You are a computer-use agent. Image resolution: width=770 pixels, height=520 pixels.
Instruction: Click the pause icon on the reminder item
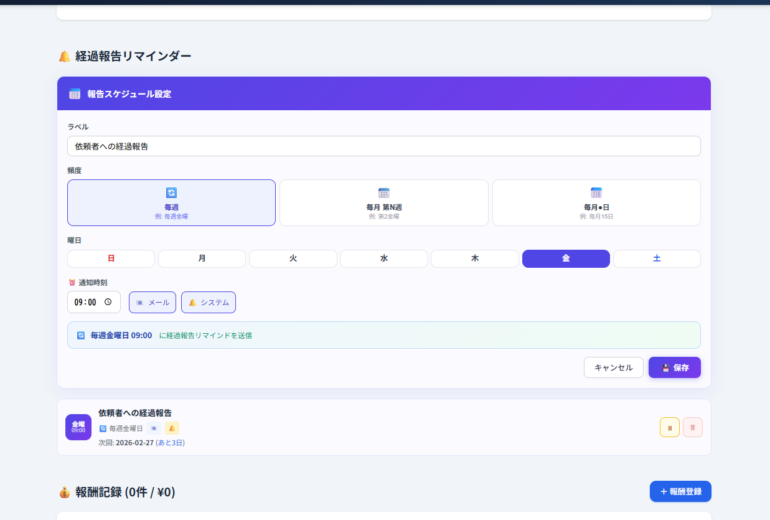point(669,427)
